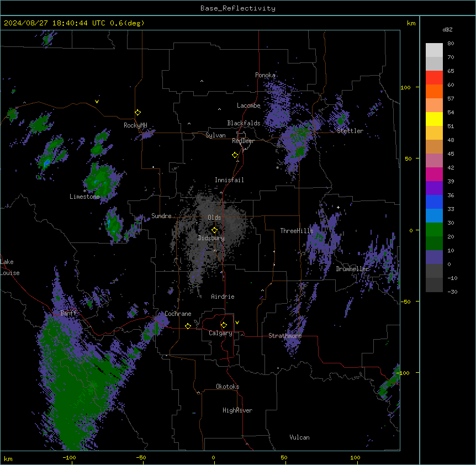Click the white plus marker northeast of ThreeHills
This screenshot has width=476, height=465.
click(338, 207)
